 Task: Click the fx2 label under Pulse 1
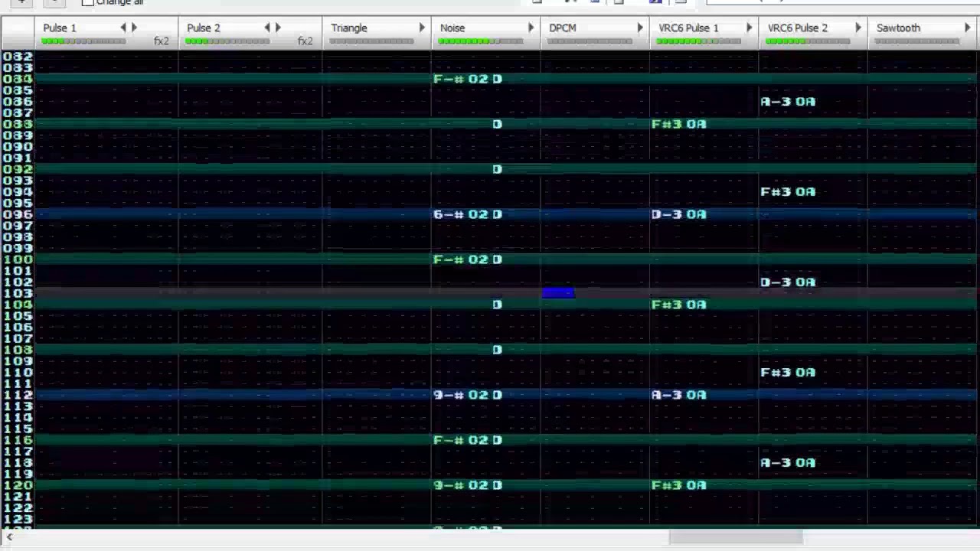click(161, 41)
